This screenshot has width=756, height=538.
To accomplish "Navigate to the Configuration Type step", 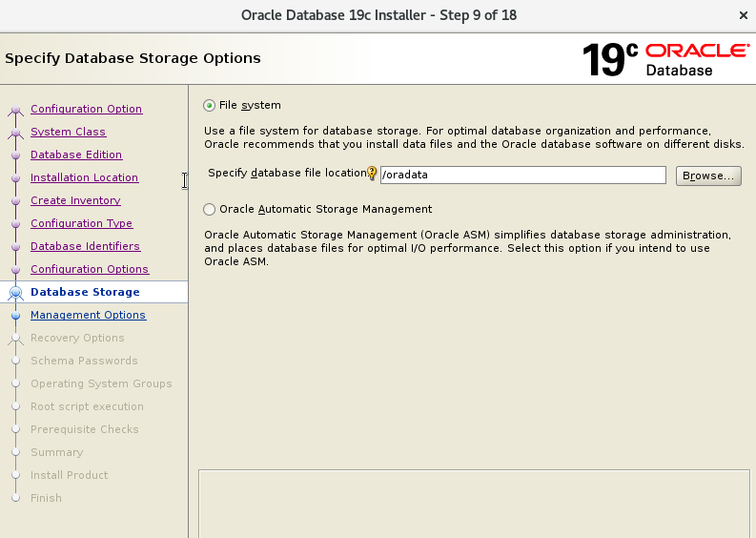I will pyautogui.click(x=81, y=223).
